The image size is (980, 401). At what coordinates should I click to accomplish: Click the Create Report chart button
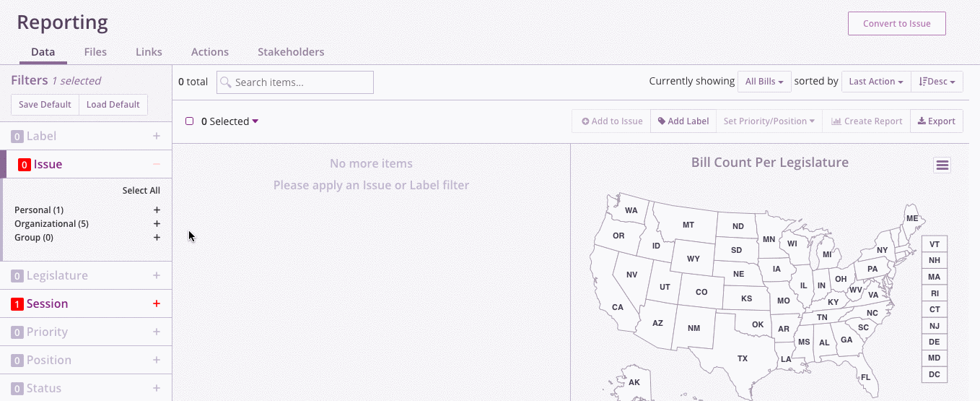pyautogui.click(x=867, y=121)
